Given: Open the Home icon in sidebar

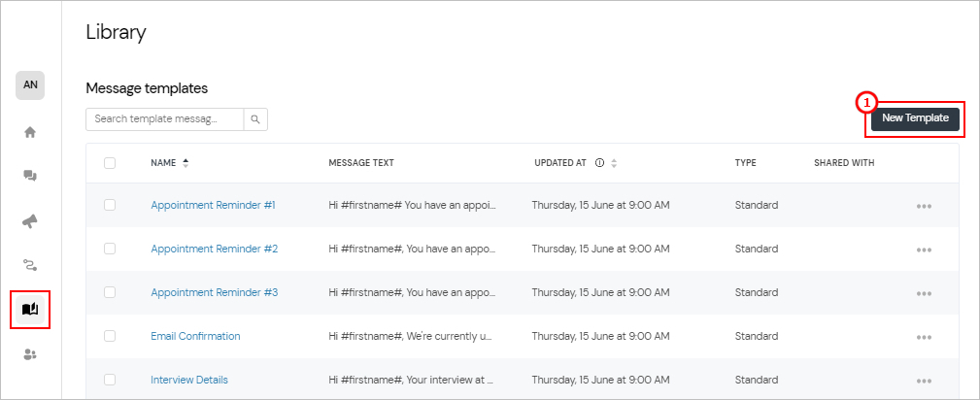Looking at the screenshot, I should point(30,132).
